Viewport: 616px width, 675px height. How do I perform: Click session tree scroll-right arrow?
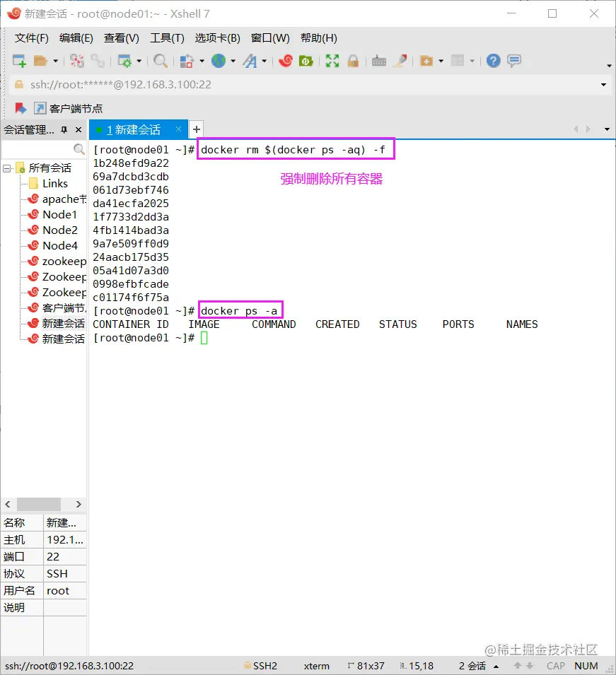(79, 504)
